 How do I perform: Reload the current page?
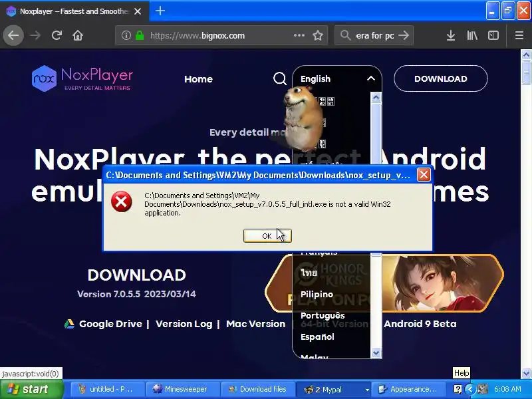(x=57, y=35)
